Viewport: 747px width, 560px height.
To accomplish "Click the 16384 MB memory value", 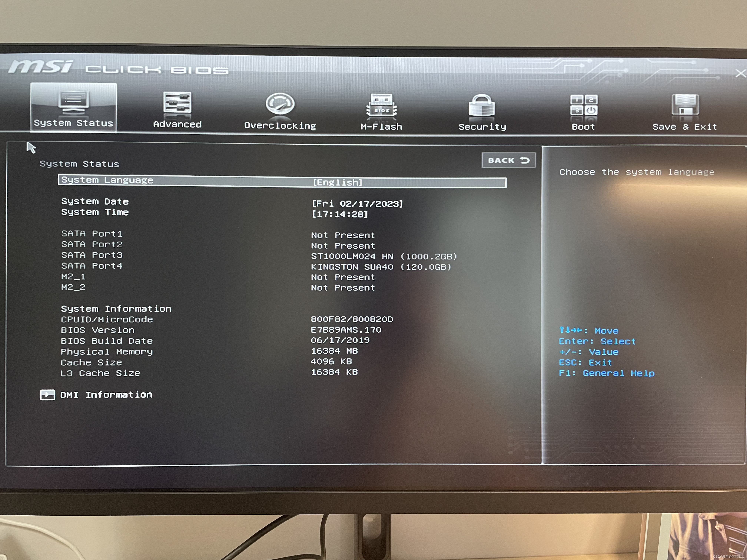I will pyautogui.click(x=334, y=351).
